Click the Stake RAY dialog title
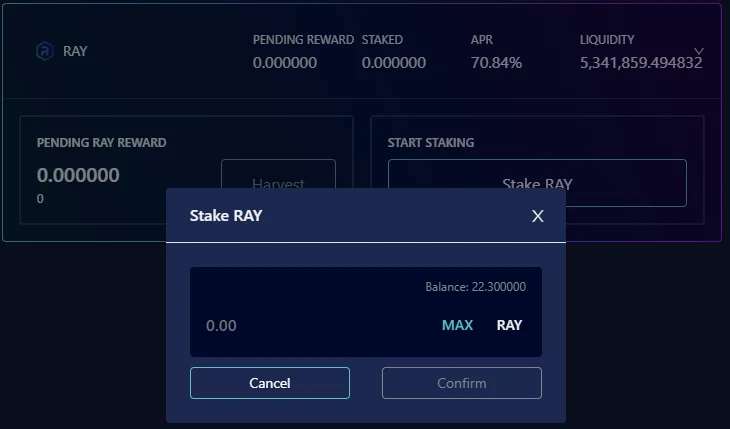Image resolution: width=730 pixels, height=429 pixels. (x=226, y=215)
